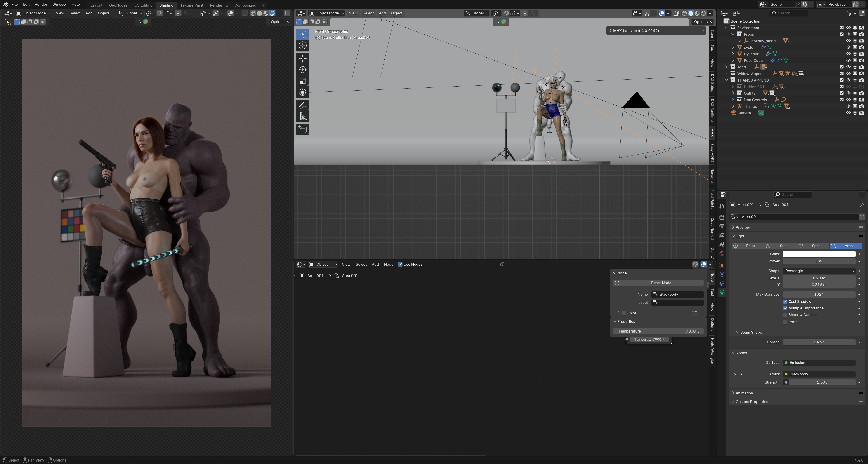Open the Light data properties bulb icon
The width and height of the screenshot is (868, 464).
722,292
